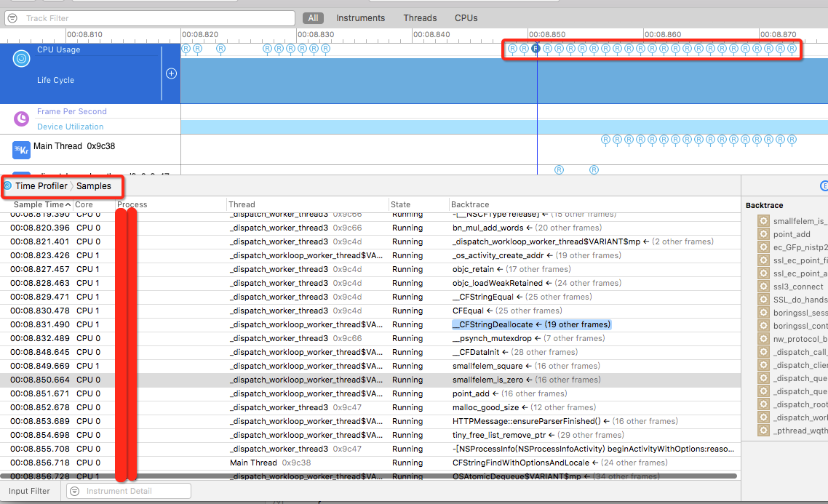Select row with point_add backtrace
The image size is (828, 504).
point(370,393)
